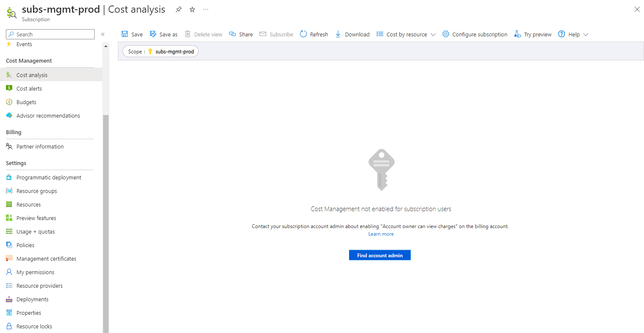
Task: Click the Find account admin button
Action: [380, 255]
